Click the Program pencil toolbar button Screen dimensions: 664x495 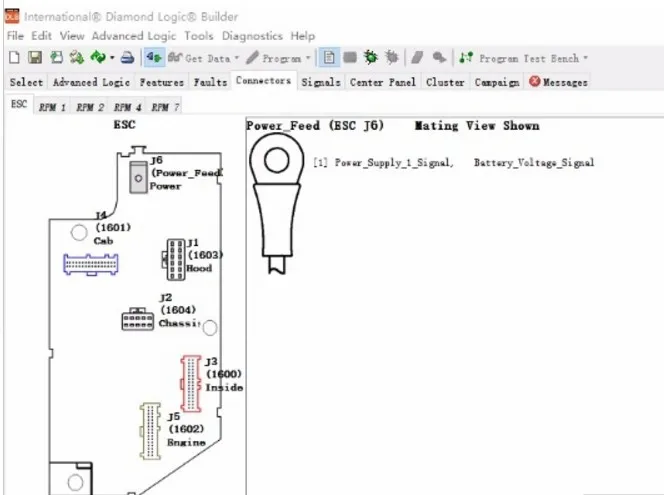(274, 58)
